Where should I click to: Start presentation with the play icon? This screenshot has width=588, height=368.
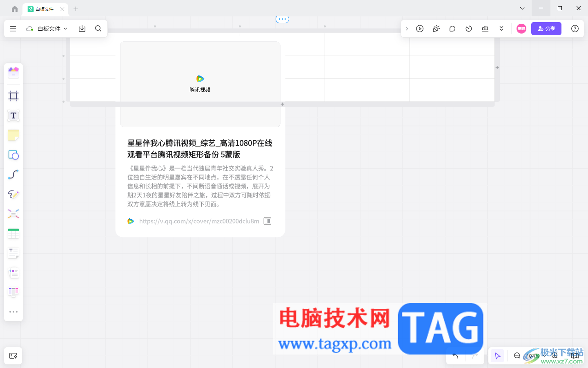(420, 29)
